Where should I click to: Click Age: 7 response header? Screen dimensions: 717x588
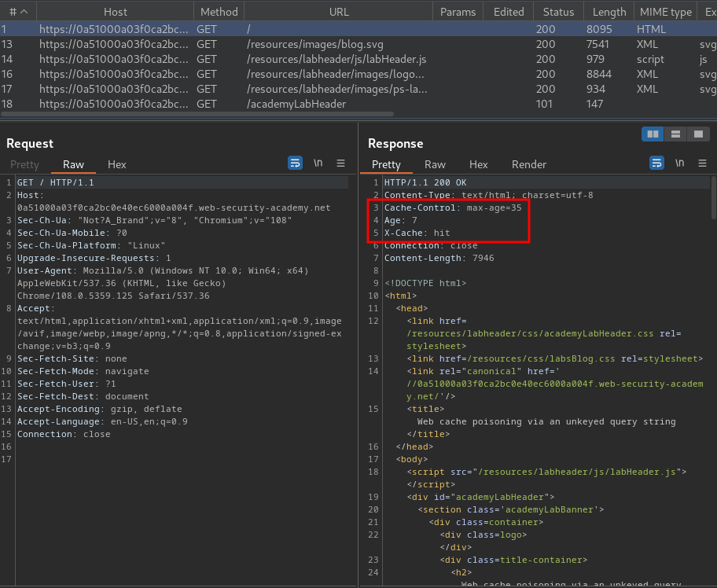(x=401, y=220)
